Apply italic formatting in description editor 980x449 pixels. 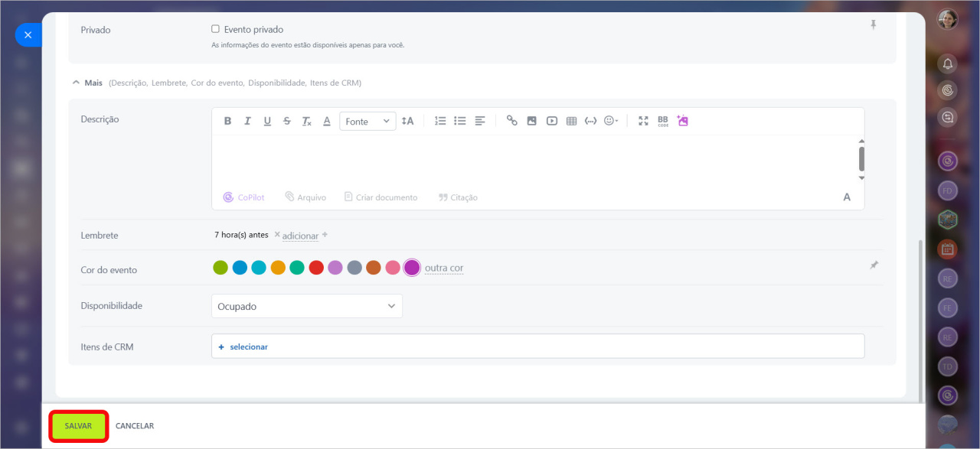pos(247,121)
